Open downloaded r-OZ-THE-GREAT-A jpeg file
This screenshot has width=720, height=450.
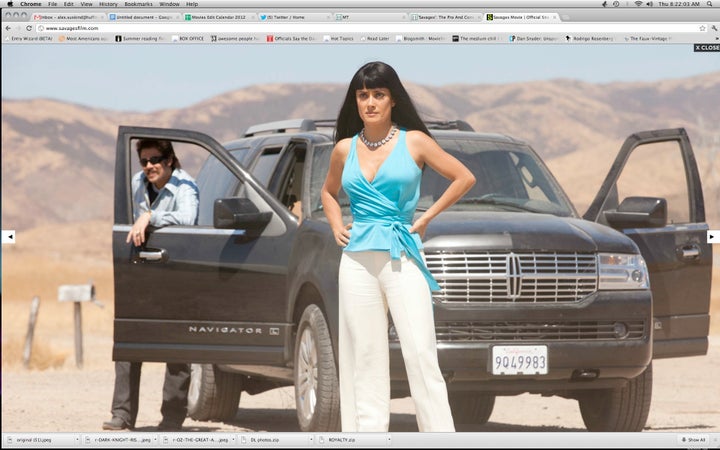pos(197,440)
